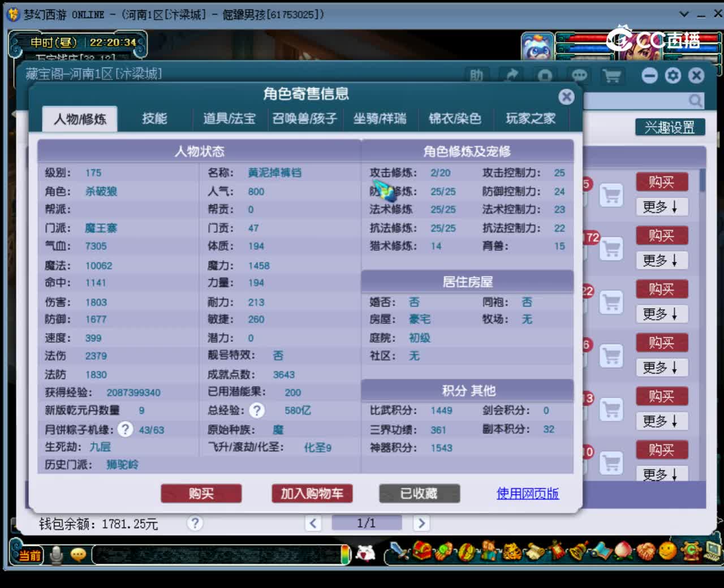Click the computer monitor system icon

click(x=713, y=551)
